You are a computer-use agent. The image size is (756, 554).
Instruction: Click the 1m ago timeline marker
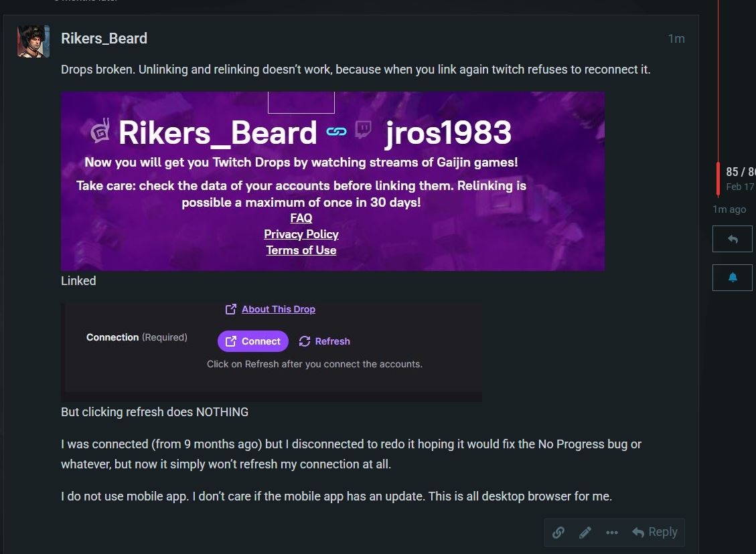tap(729, 209)
